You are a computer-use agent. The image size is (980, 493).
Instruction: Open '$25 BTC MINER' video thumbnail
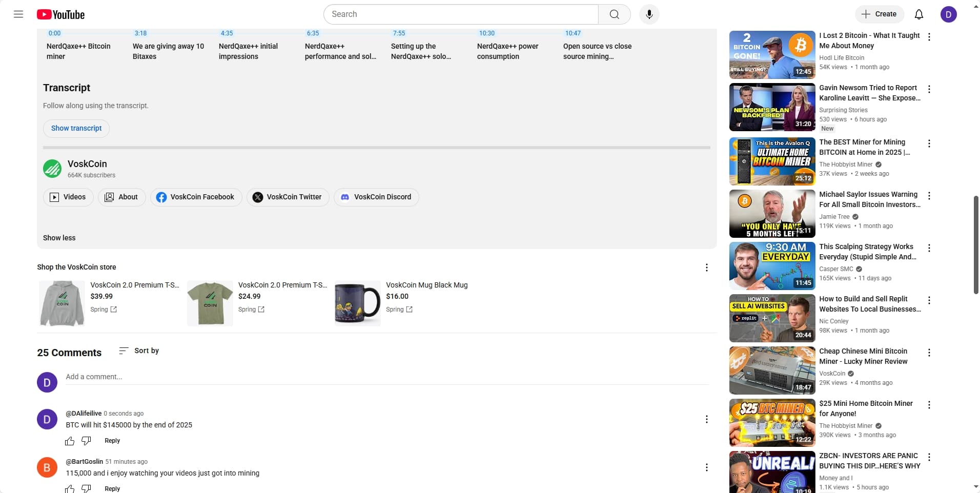pos(772,423)
